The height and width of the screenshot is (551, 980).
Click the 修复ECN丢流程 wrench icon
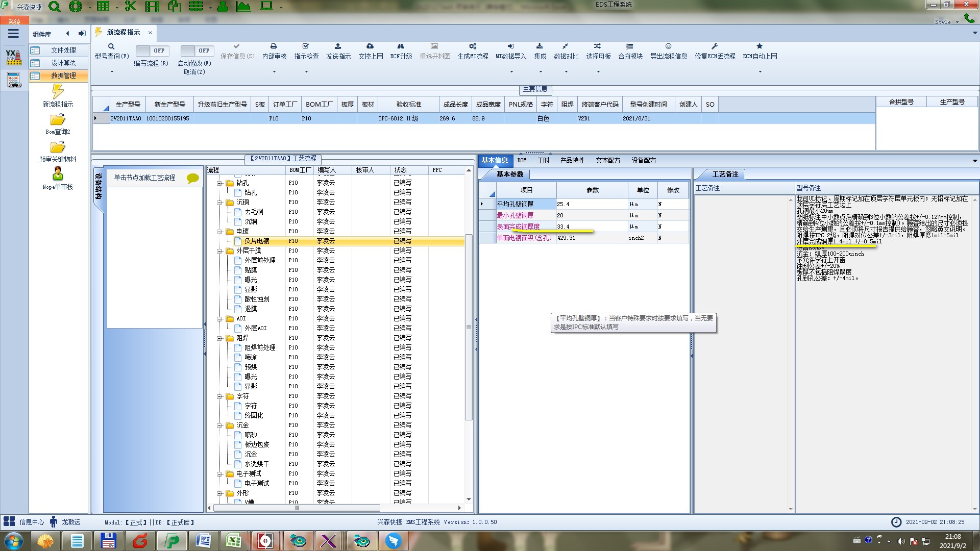click(x=715, y=46)
